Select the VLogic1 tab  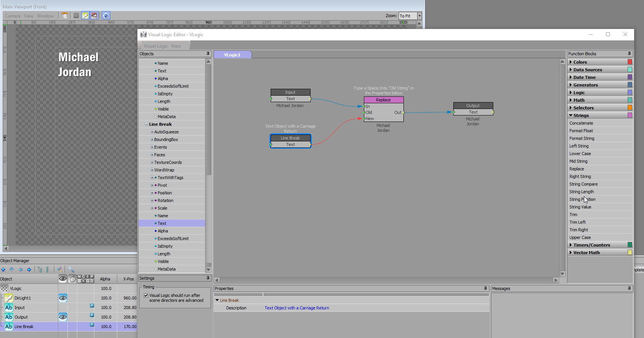[232, 55]
